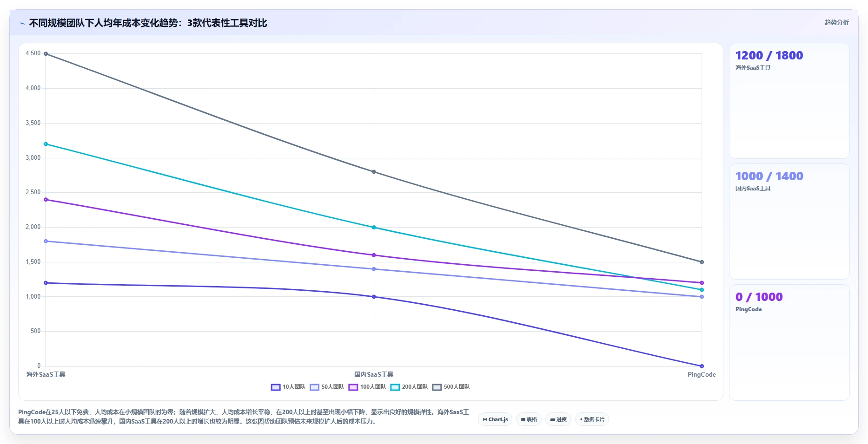Click PingCode label in the third card
This screenshot has width=868, height=444.
coord(749,309)
